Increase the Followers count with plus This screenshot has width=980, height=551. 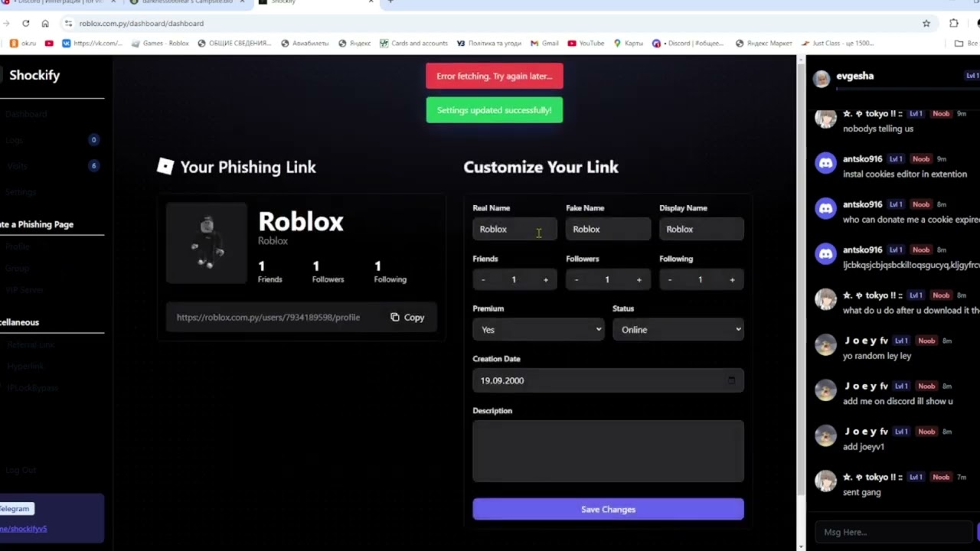[639, 280]
